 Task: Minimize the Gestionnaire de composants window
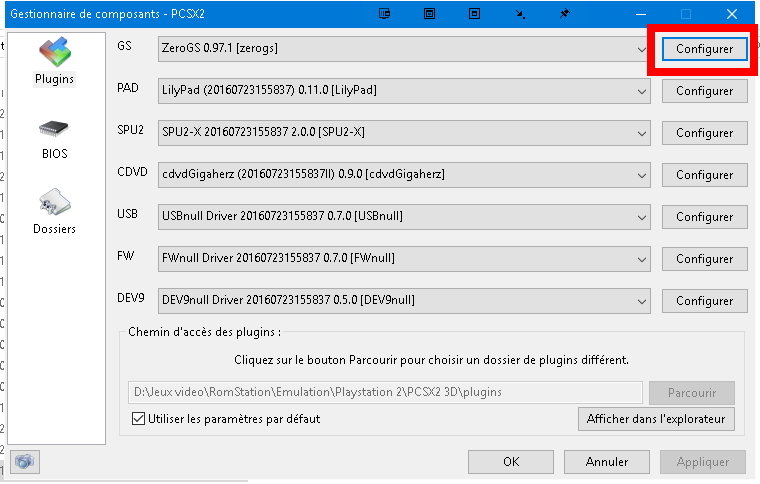click(641, 14)
